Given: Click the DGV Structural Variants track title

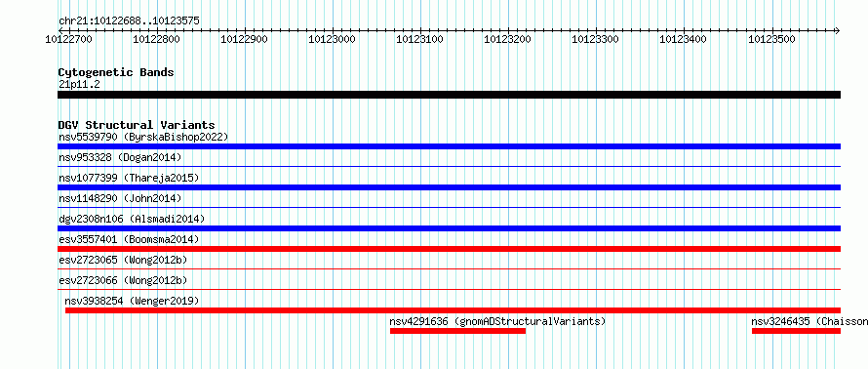Looking at the screenshot, I should pyautogui.click(x=137, y=125).
